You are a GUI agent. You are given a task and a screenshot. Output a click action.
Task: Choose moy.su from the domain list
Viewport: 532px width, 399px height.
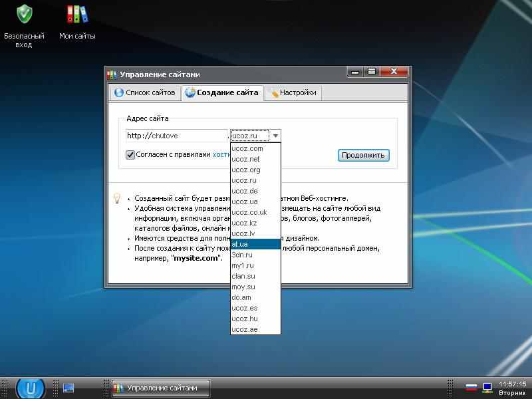coord(255,287)
